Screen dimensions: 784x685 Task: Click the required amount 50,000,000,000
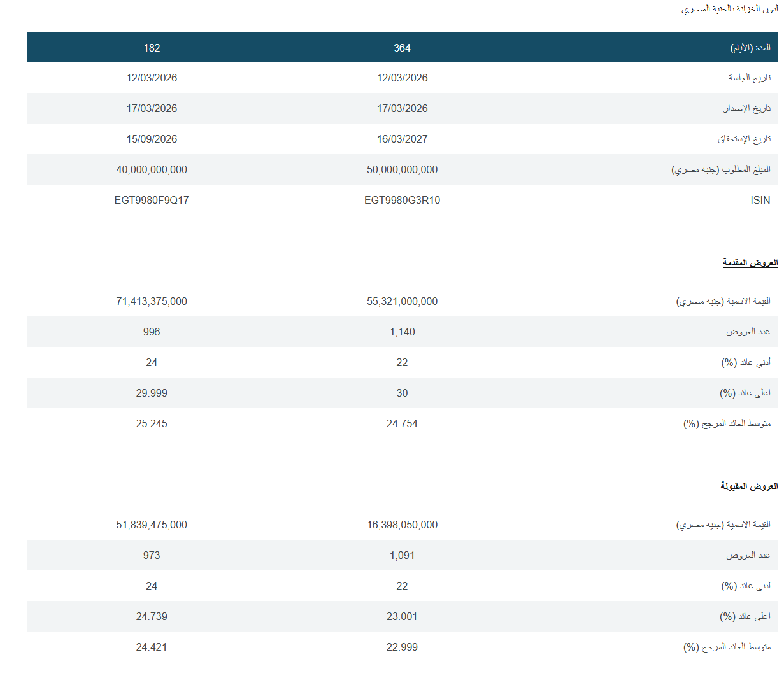point(402,169)
